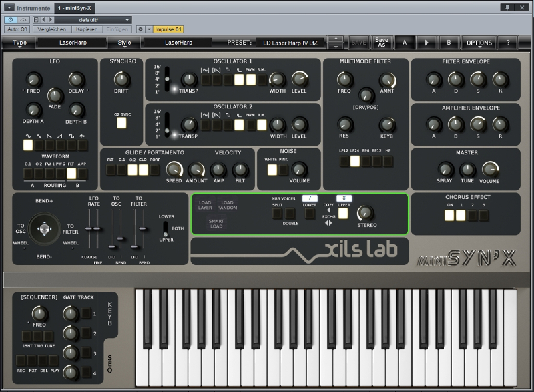
Task: Click the Oscillator 1 TRANSP knob
Action: pos(189,80)
